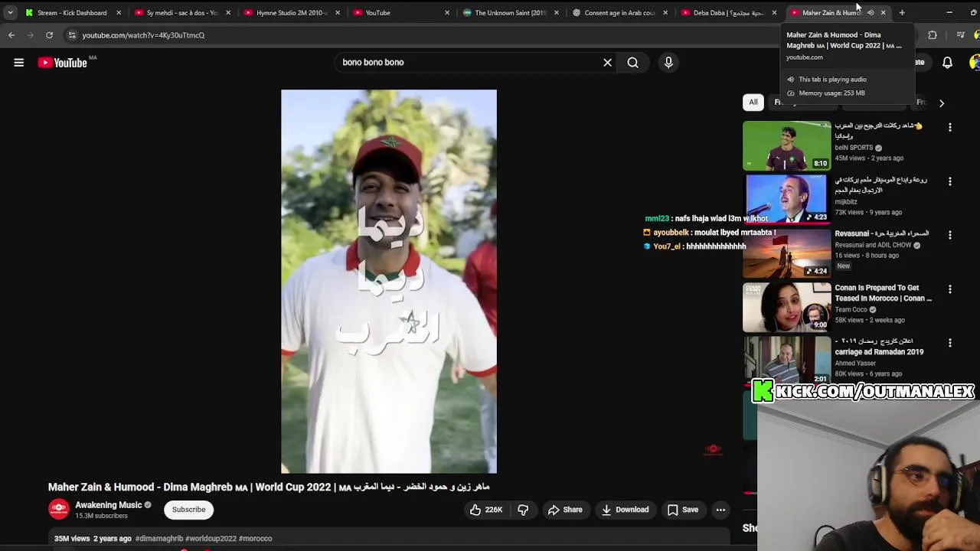This screenshot has height=551, width=980.
Task: Click the 35M views 2 years ago text
Action: click(93, 539)
